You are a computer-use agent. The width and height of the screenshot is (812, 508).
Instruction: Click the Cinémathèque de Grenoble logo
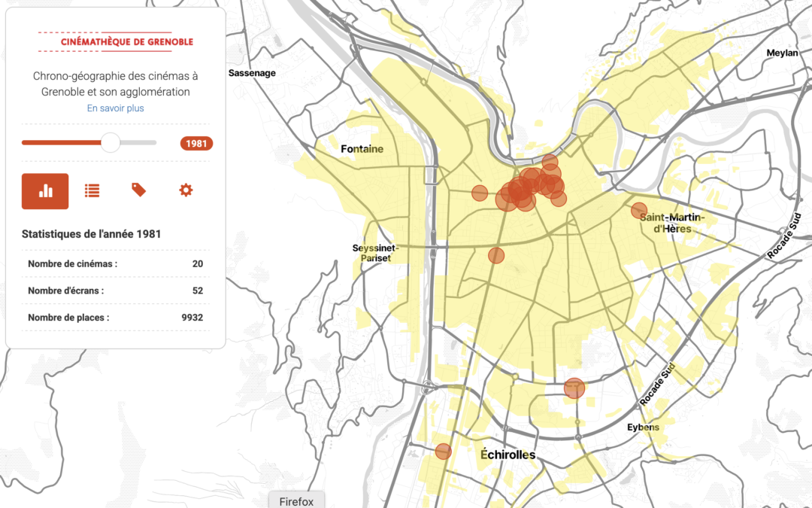pyautogui.click(x=116, y=42)
